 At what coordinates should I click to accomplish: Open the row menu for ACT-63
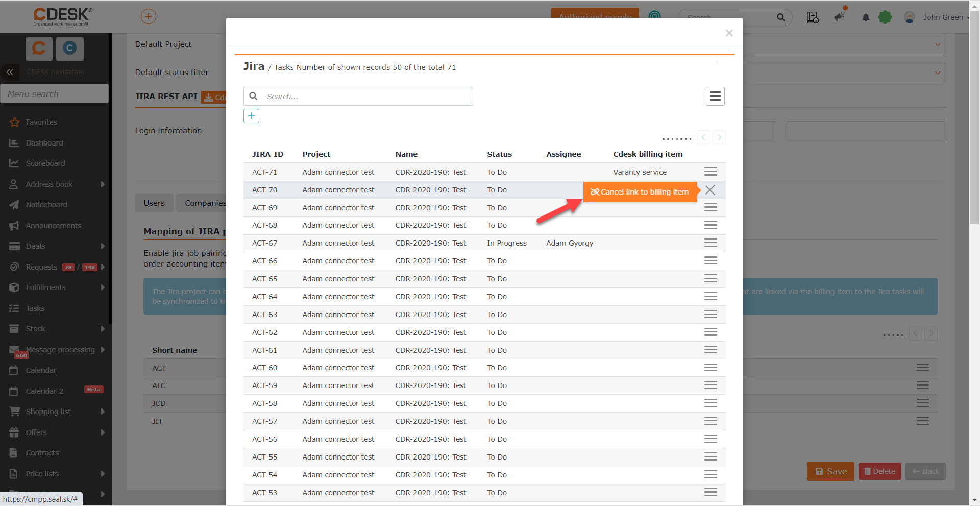pyautogui.click(x=710, y=315)
